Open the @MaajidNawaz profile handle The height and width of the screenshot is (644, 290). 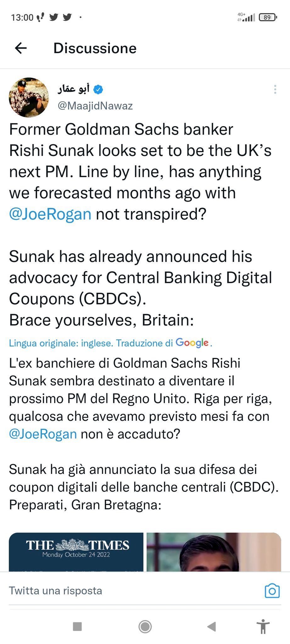click(95, 106)
